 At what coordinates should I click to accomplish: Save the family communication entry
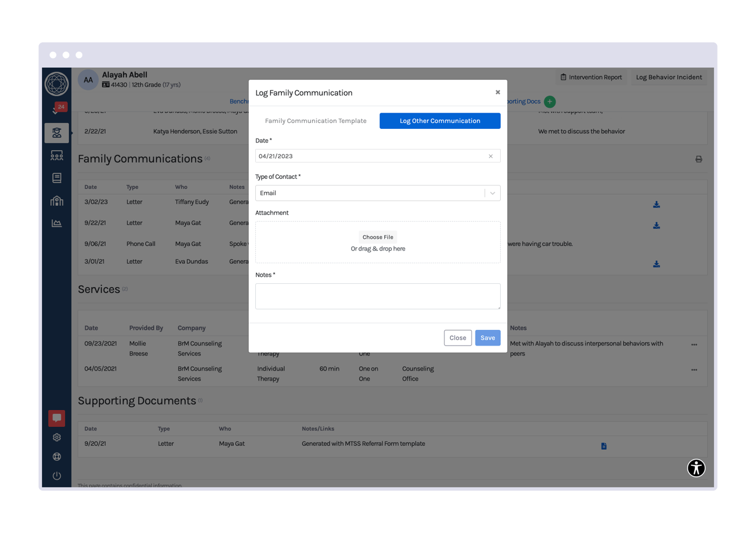487,337
